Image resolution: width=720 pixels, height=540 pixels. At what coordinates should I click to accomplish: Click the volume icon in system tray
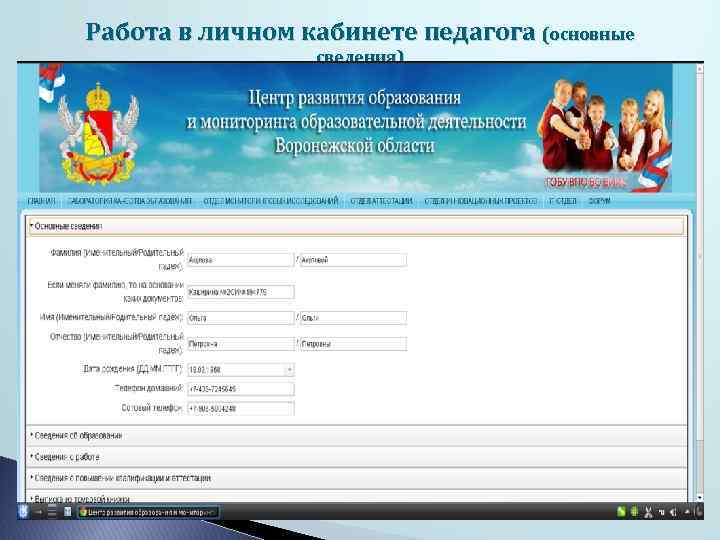[673, 512]
